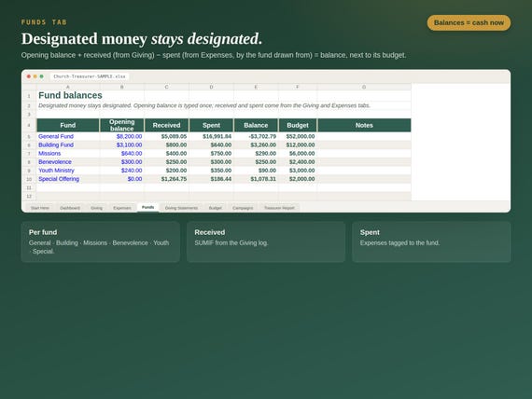
Task: Click the Spent header cell
Action: (x=211, y=125)
